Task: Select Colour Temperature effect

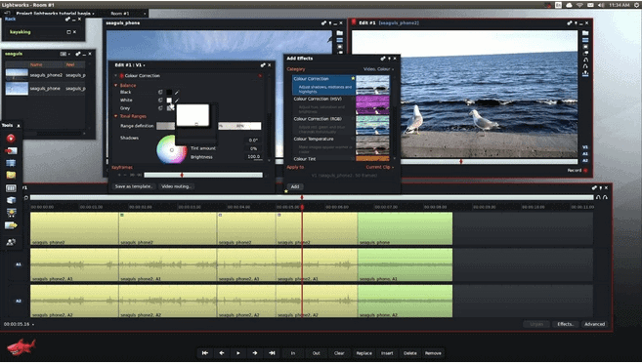Action: [x=341, y=145]
